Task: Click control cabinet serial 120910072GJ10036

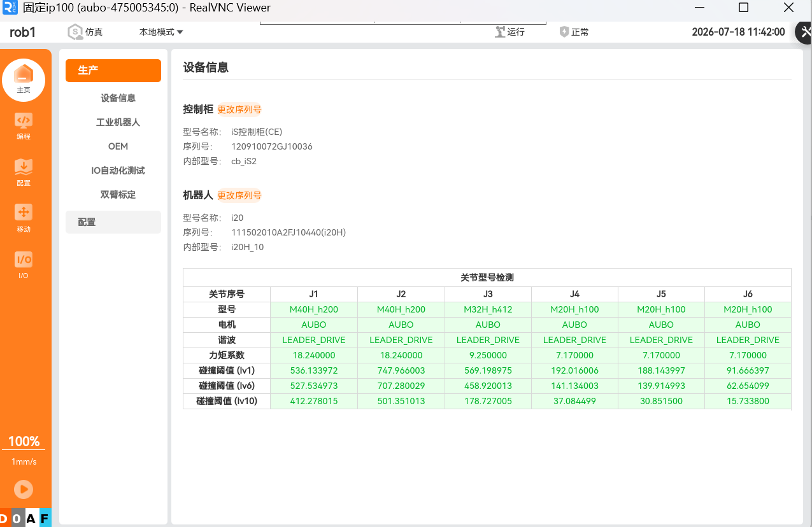Action: tap(272, 146)
